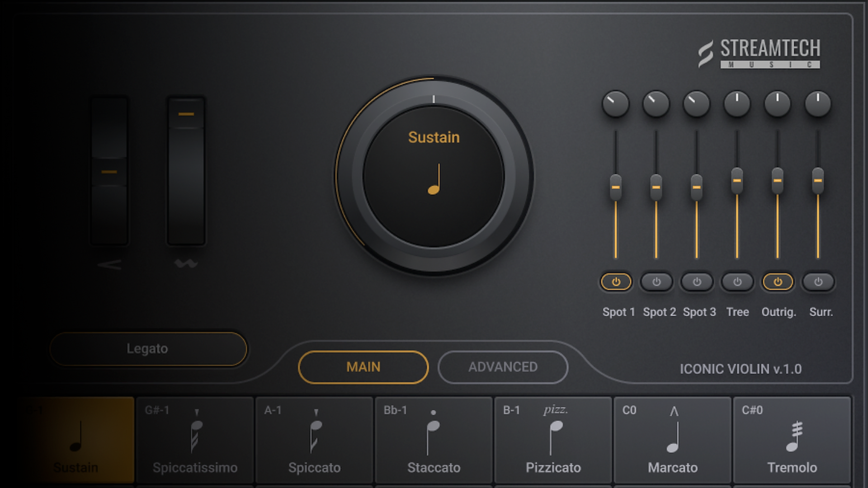
Task: Select the MAIN tab
Action: point(363,367)
